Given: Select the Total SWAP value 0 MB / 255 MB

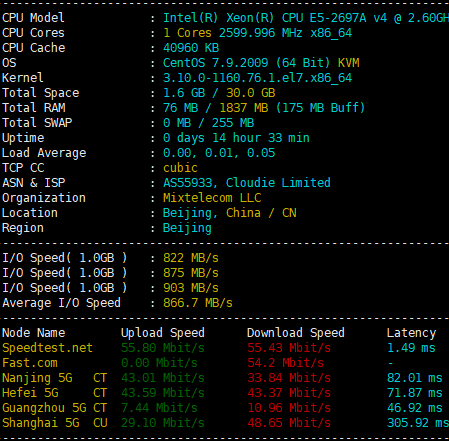Looking at the screenshot, I should click(x=208, y=123).
